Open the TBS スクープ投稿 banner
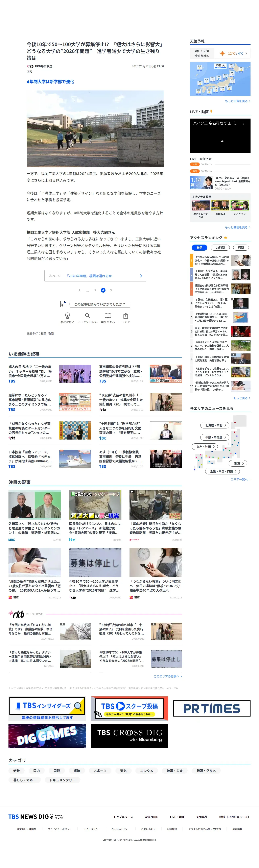Screen dimensions: 259x868 [x=129, y=708]
